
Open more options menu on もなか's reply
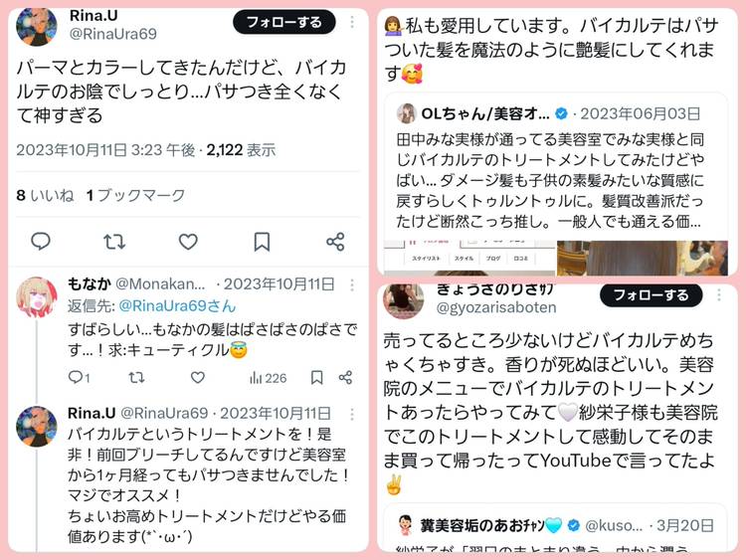(x=352, y=284)
